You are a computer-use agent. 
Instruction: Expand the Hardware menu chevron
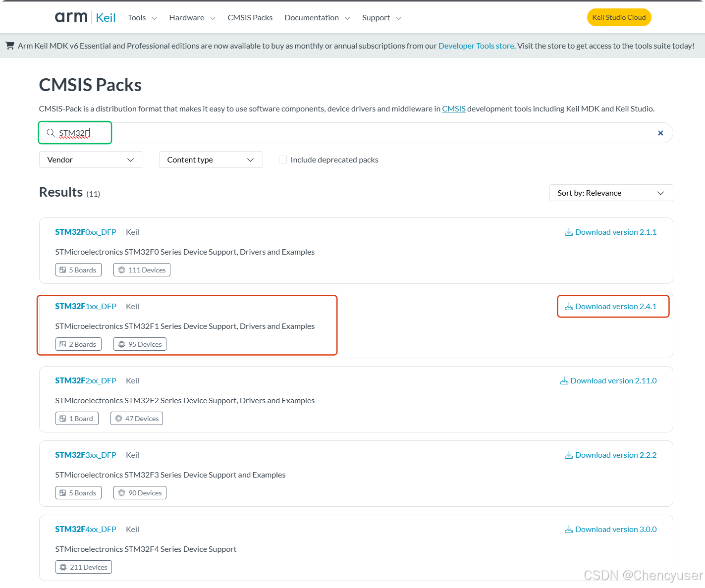(213, 18)
